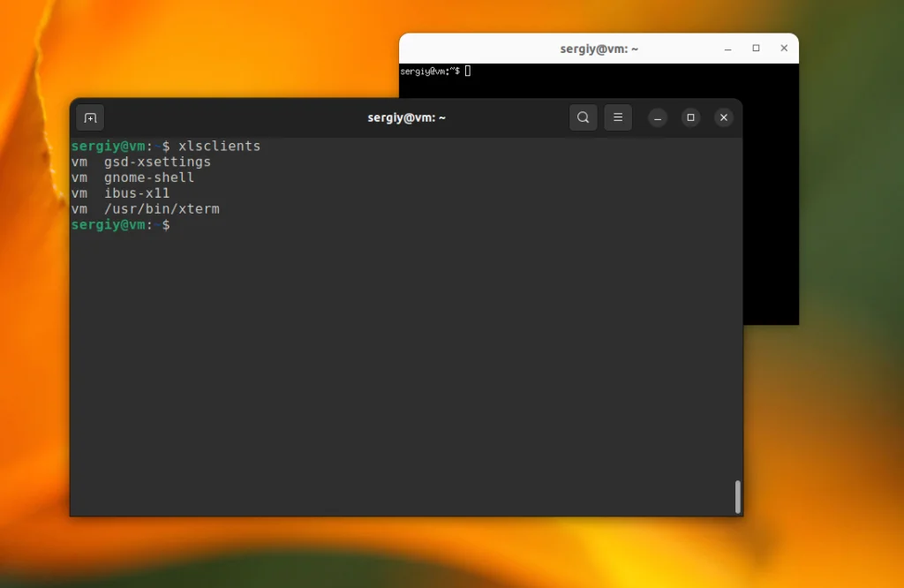Click the maximize icon on GNOME Terminal
The height and width of the screenshot is (588, 904).
pyautogui.click(x=690, y=117)
